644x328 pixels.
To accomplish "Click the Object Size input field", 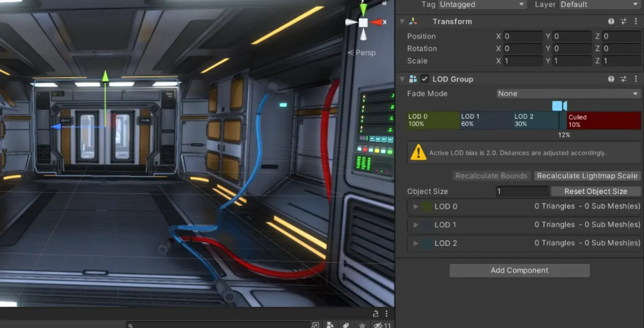I will click(x=522, y=191).
